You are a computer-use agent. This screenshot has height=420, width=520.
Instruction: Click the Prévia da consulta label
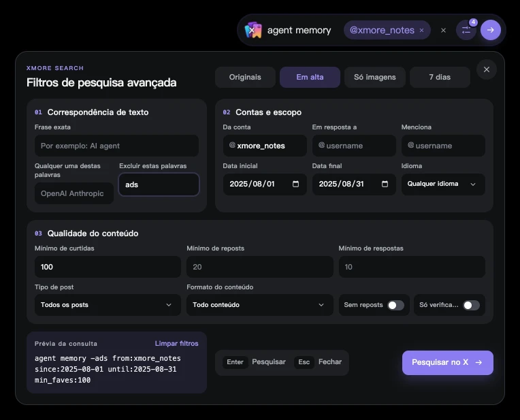click(66, 344)
